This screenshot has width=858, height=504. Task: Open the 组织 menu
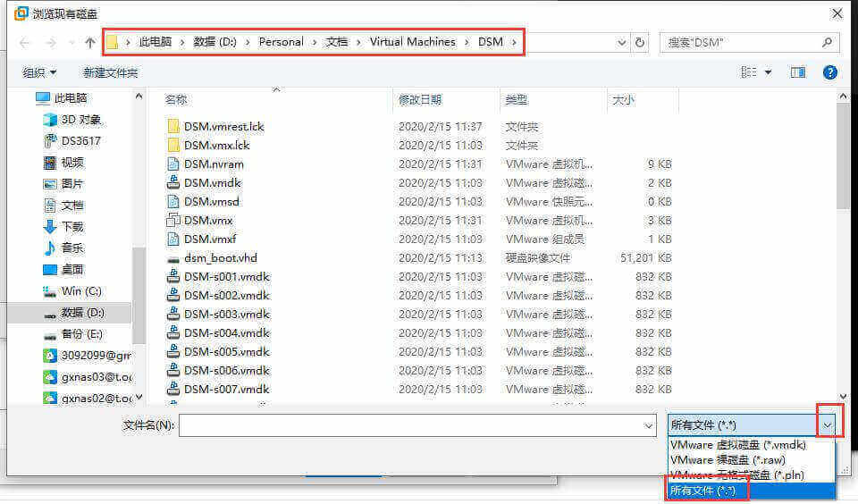click(x=39, y=72)
